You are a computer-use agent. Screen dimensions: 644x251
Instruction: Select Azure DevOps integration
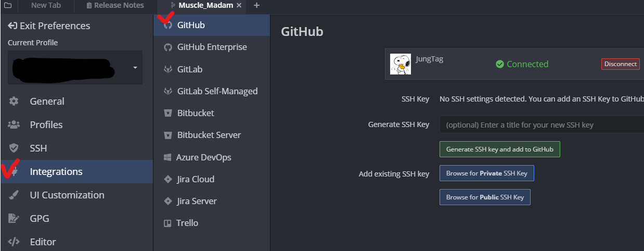212,157
